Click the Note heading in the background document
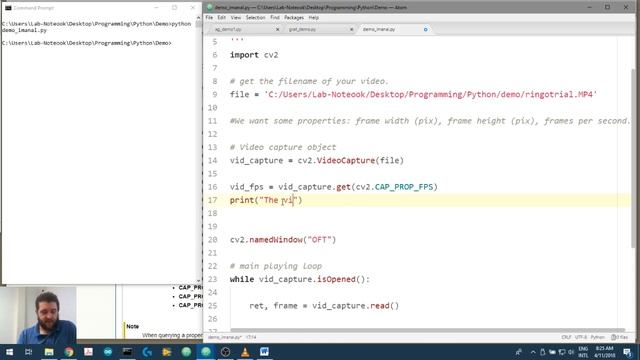 [132, 326]
